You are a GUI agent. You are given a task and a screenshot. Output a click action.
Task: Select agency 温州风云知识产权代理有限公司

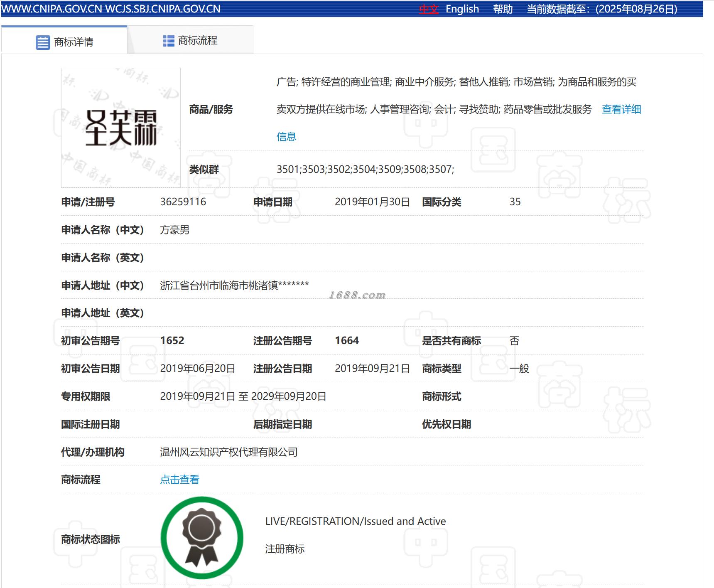(x=229, y=452)
